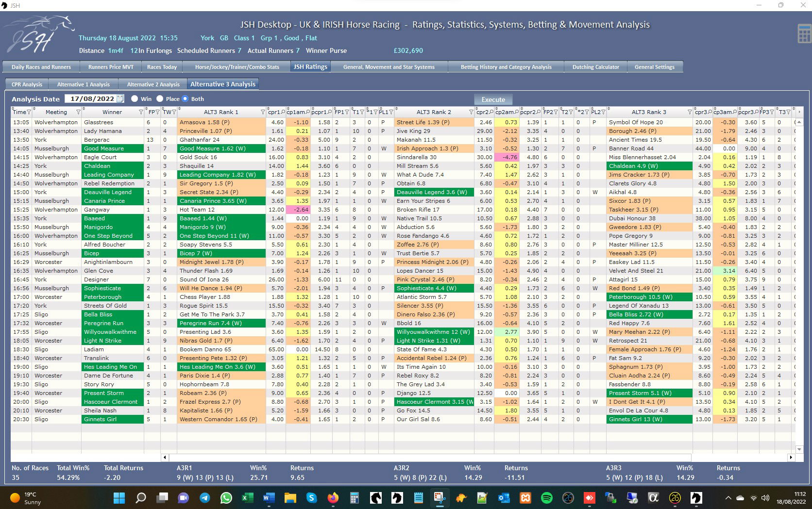Image resolution: width=812 pixels, height=509 pixels.
Task: Switch to Runners Price MVT tab
Action: 111,67
